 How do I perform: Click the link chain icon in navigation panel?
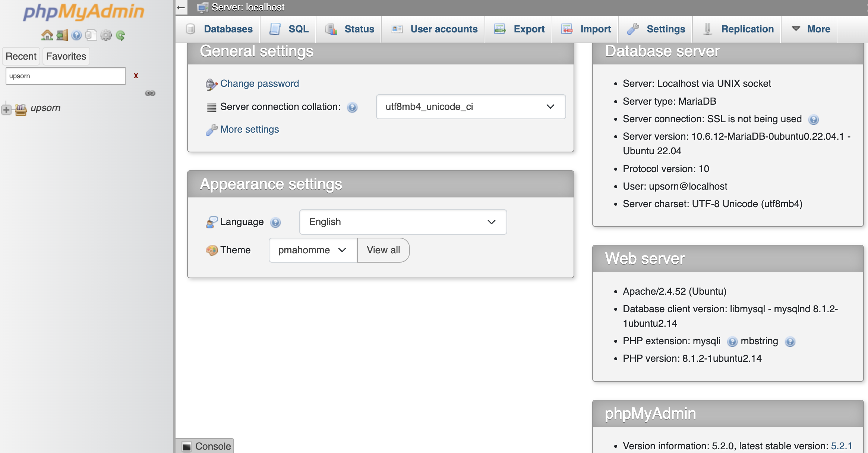(150, 93)
